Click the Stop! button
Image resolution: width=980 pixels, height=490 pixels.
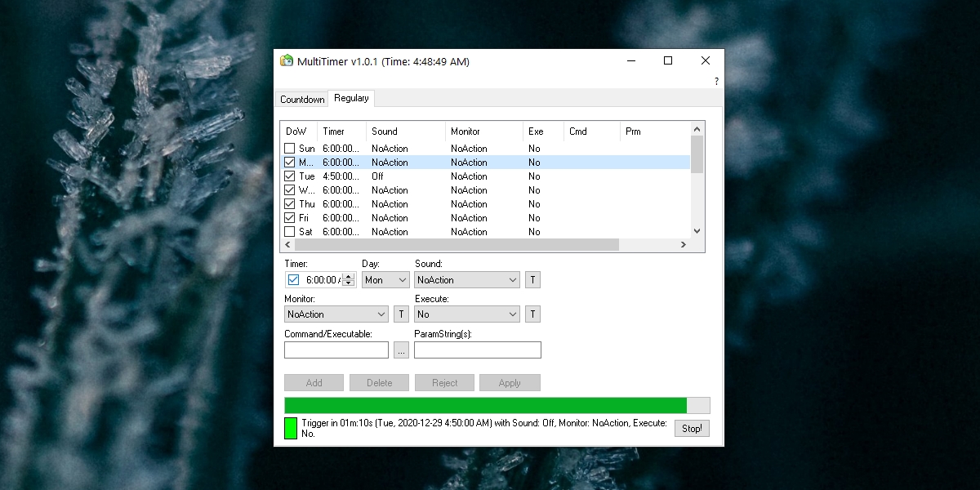click(692, 429)
